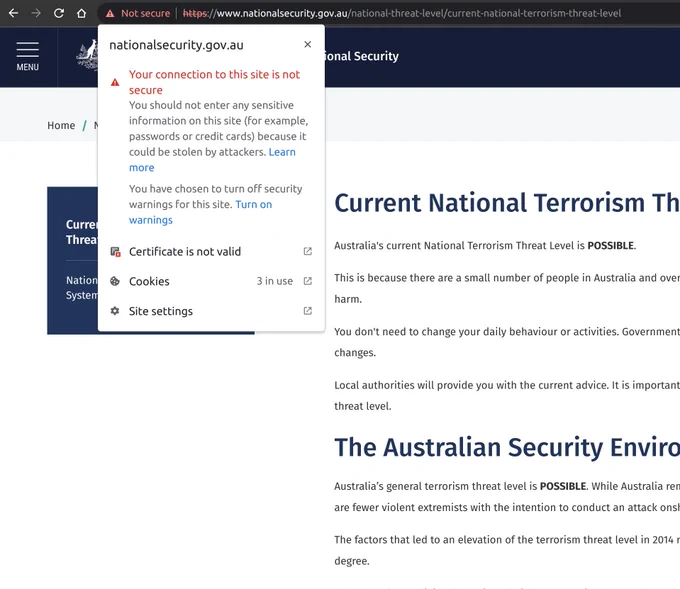
Task: Open the browser home icon
Action: [x=82, y=13]
